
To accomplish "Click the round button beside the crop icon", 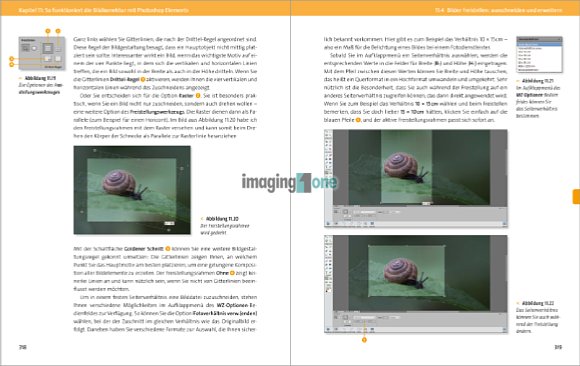I will [34, 48].
